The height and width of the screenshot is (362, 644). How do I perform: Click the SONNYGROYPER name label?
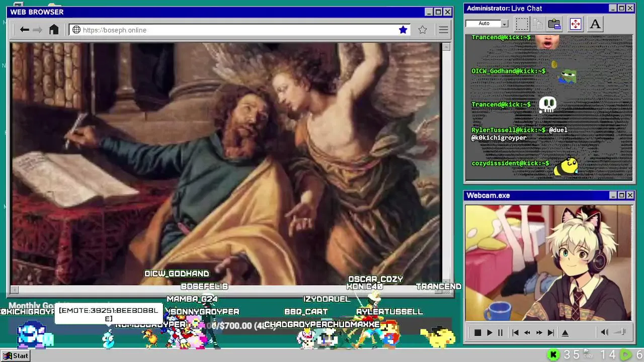click(205, 312)
